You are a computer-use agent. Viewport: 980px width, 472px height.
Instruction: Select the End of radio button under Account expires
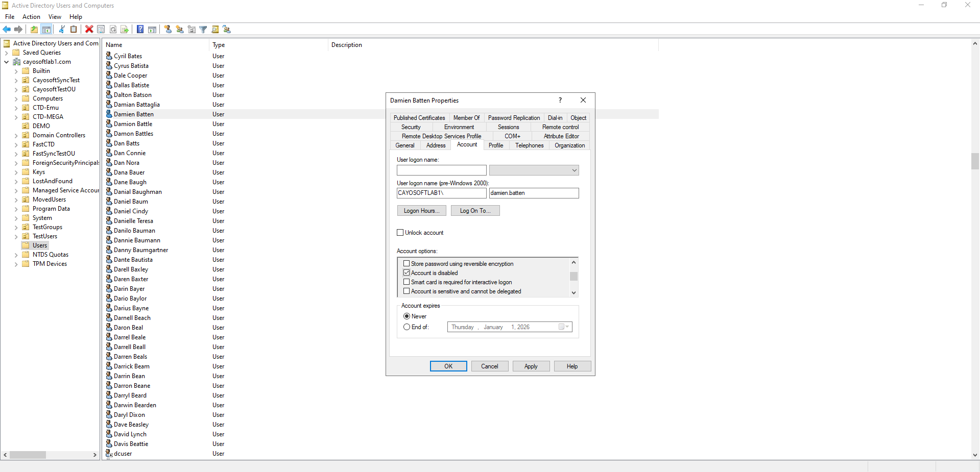pos(406,327)
